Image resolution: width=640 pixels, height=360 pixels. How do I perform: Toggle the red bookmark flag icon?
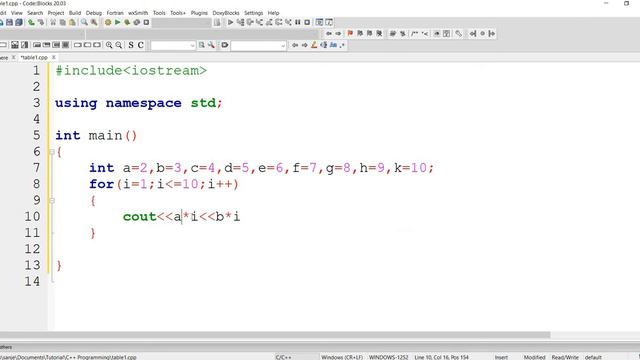tap(350, 33)
